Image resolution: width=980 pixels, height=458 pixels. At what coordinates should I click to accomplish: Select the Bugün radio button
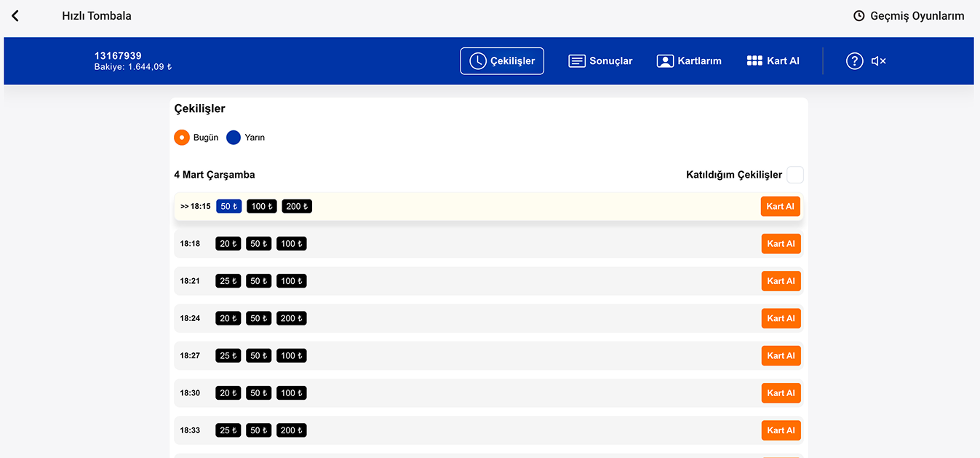click(x=182, y=138)
